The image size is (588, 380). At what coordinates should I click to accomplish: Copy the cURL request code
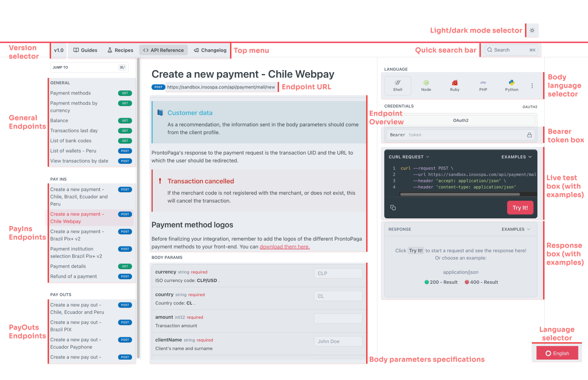point(393,208)
